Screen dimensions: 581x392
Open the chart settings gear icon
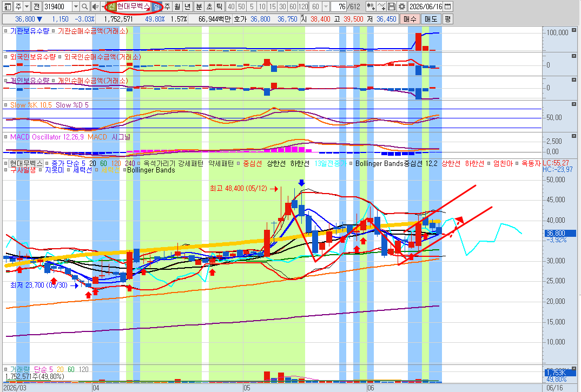[401, 6]
